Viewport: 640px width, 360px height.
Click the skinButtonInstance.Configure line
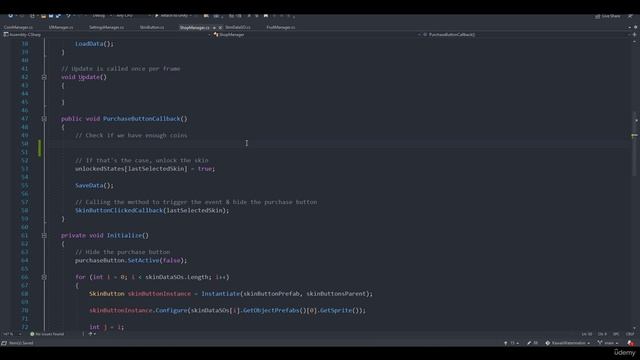point(227,310)
